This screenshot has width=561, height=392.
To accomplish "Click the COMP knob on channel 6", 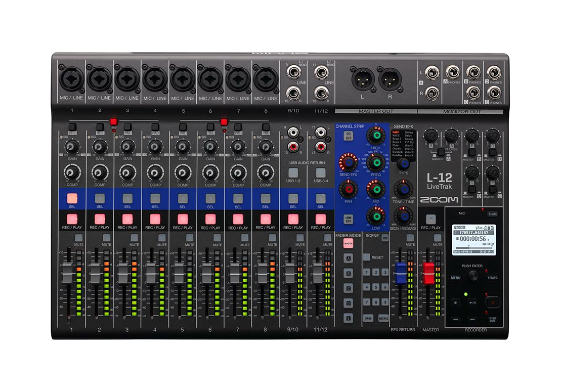I will [x=210, y=172].
